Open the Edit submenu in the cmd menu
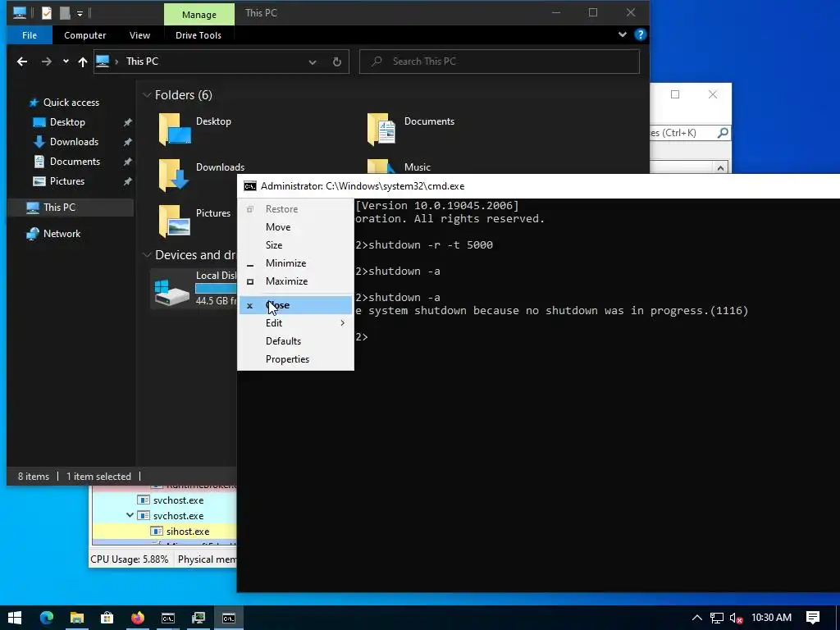Viewport: 840px width, 630px height. (x=295, y=323)
